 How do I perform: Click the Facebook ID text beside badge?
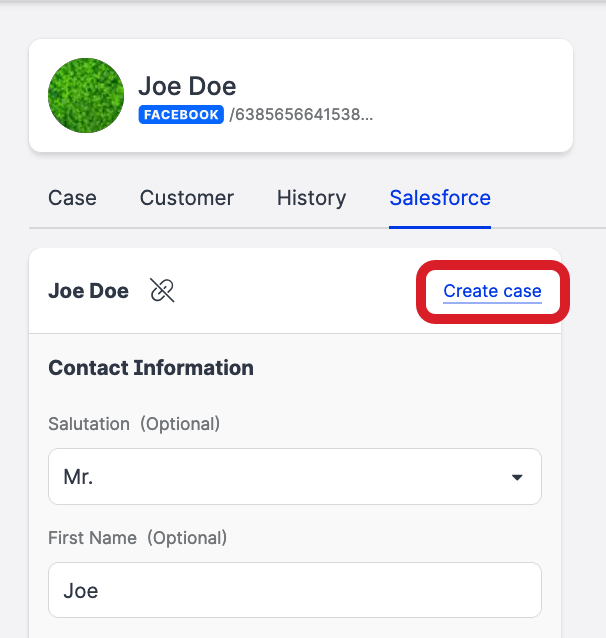pyautogui.click(x=301, y=115)
